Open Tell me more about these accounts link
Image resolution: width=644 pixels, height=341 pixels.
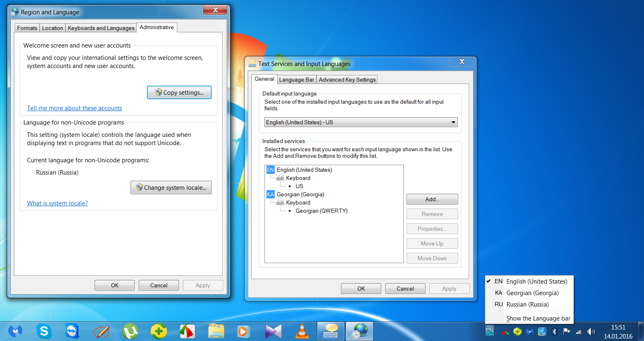(75, 108)
